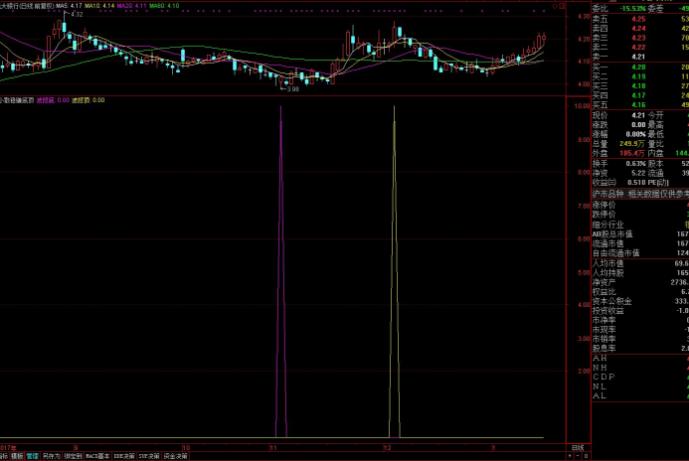Image resolution: width=689 pixels, height=461 pixels.
Task: Click the 买五 price 4.16
Action: tap(638, 105)
